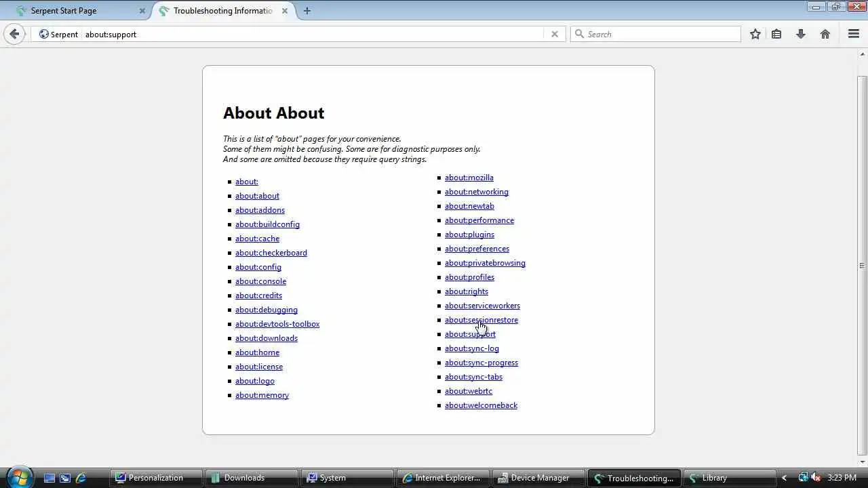Open the about:serviceworkers link
Image resolution: width=868 pixels, height=488 pixels.
click(x=482, y=306)
